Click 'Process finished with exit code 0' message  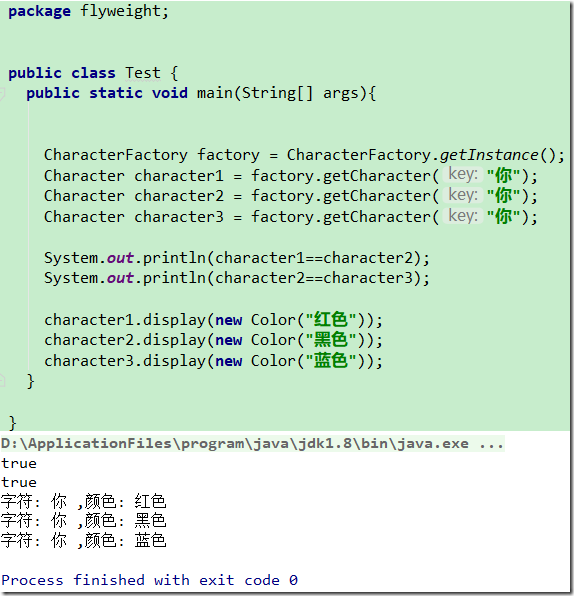149,580
